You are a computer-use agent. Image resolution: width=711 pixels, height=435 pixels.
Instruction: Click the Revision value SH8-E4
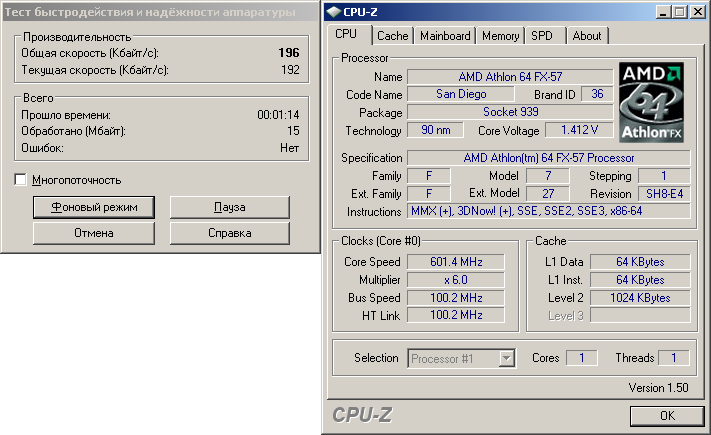click(664, 194)
